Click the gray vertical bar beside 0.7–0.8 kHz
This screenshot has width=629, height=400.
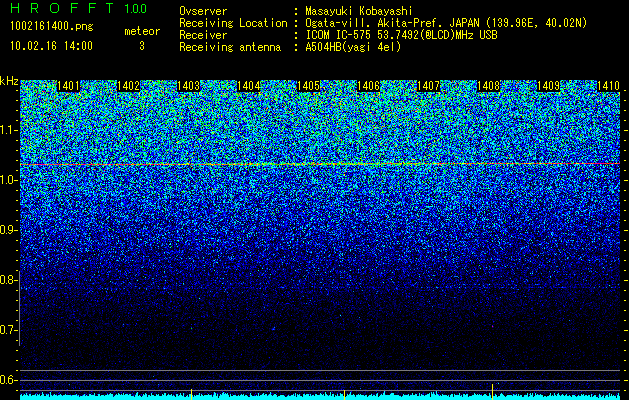pyautogui.click(x=19, y=308)
